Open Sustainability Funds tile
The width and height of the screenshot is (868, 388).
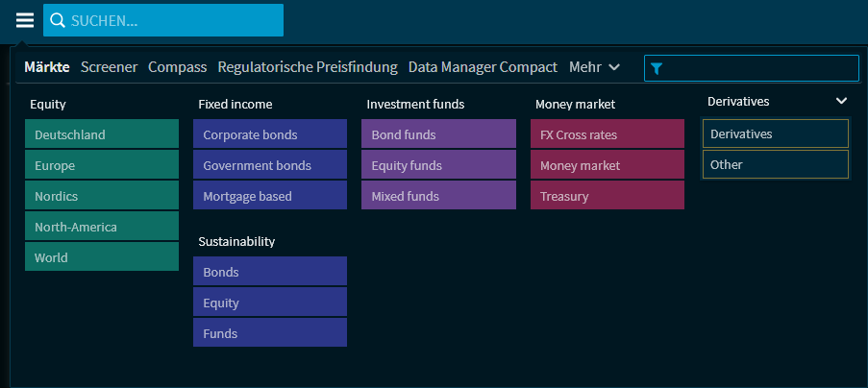pos(270,333)
